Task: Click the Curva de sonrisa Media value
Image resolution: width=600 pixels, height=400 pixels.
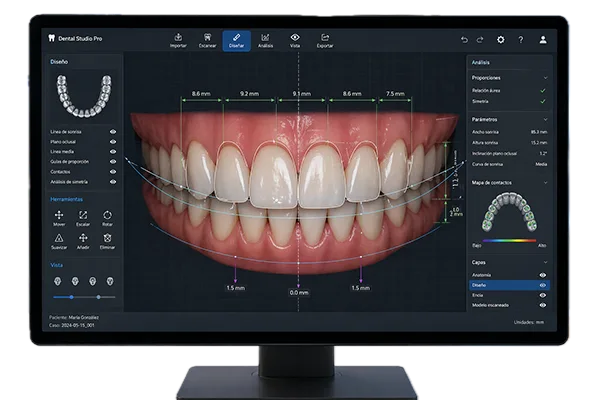Action: [541, 164]
